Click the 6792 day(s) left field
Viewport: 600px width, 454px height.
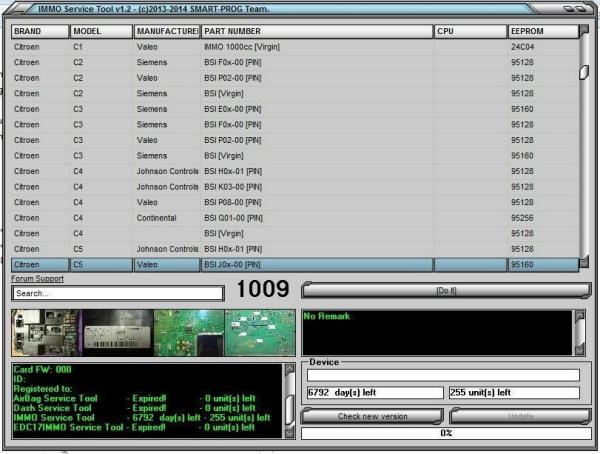coord(375,392)
